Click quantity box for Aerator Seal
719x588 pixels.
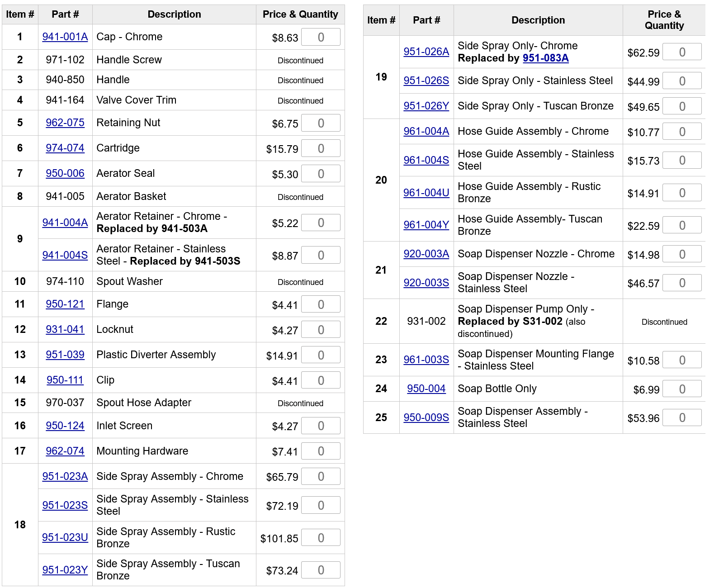(x=321, y=174)
